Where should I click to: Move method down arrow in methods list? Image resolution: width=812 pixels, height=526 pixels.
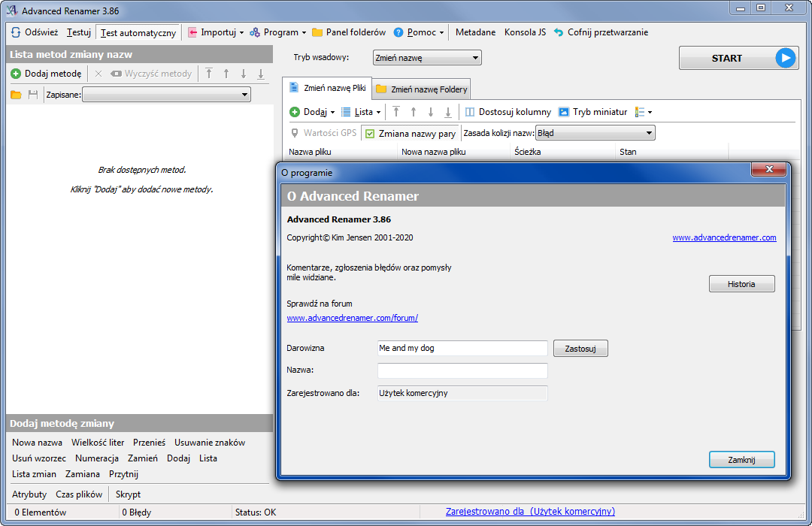[244, 74]
